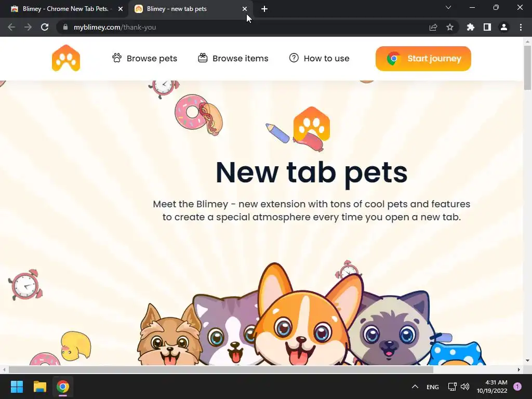This screenshot has height=399, width=532.
Task: Click the scroll down arrow
Action: [x=527, y=361]
